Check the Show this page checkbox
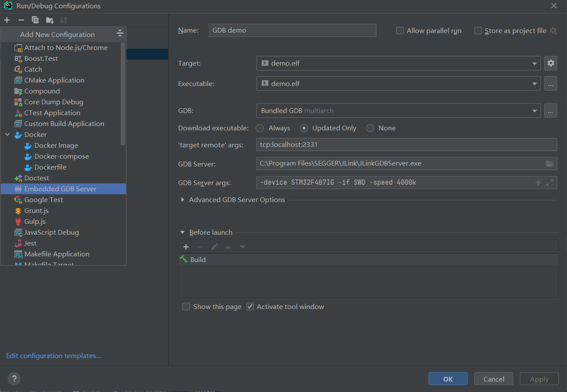The image size is (567, 392). coord(186,306)
